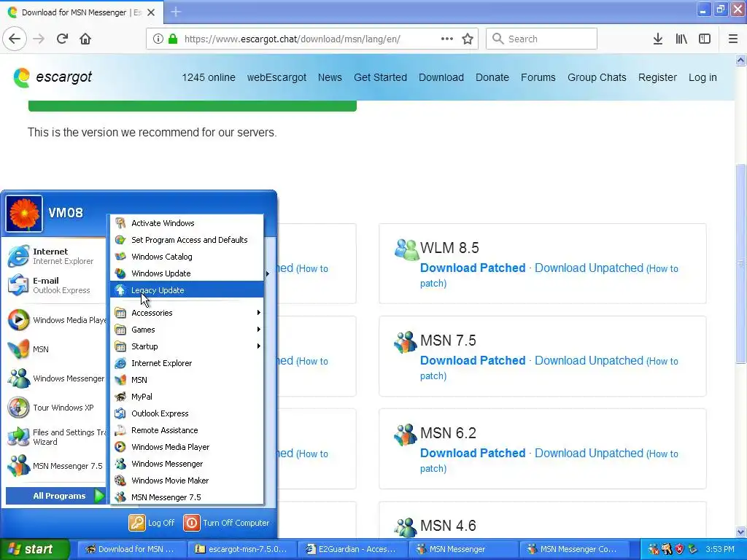747x560 pixels.
Task: Open Set Program Access and Defaults
Action: coord(187,239)
